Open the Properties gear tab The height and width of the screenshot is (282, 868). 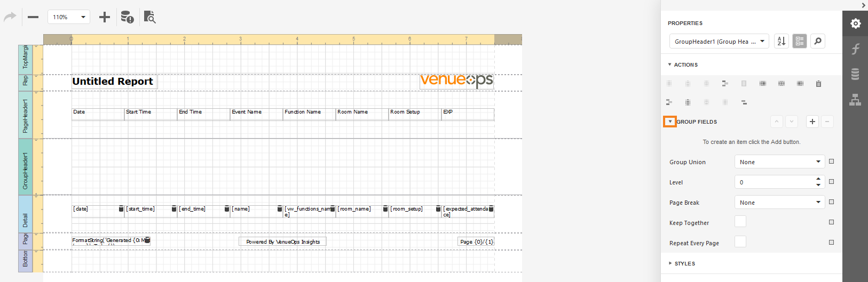(x=855, y=23)
